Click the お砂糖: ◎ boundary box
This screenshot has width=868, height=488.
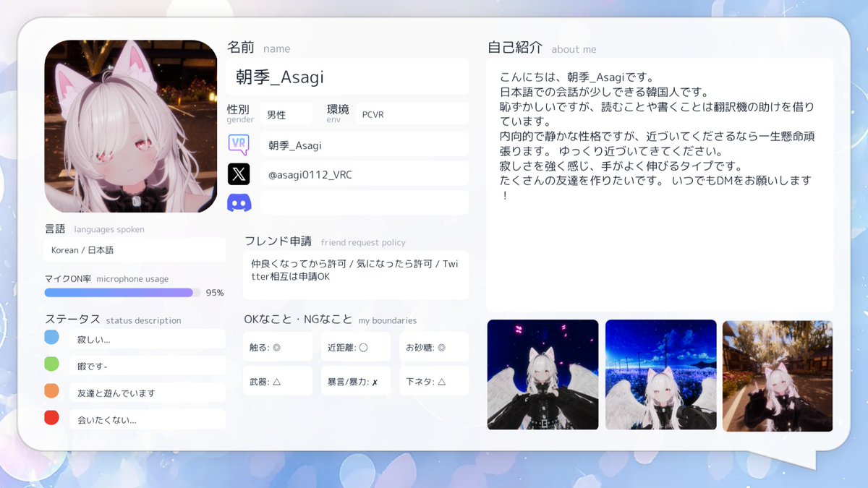click(434, 347)
